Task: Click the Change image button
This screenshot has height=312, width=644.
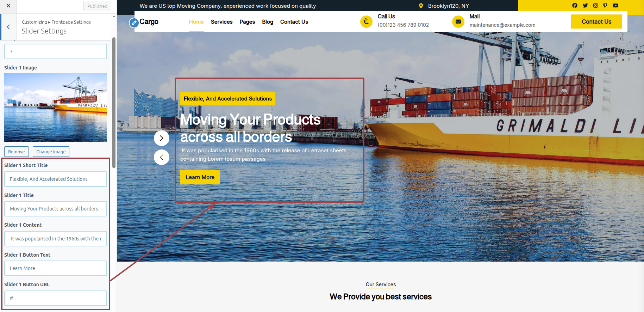Action: pos(51,152)
